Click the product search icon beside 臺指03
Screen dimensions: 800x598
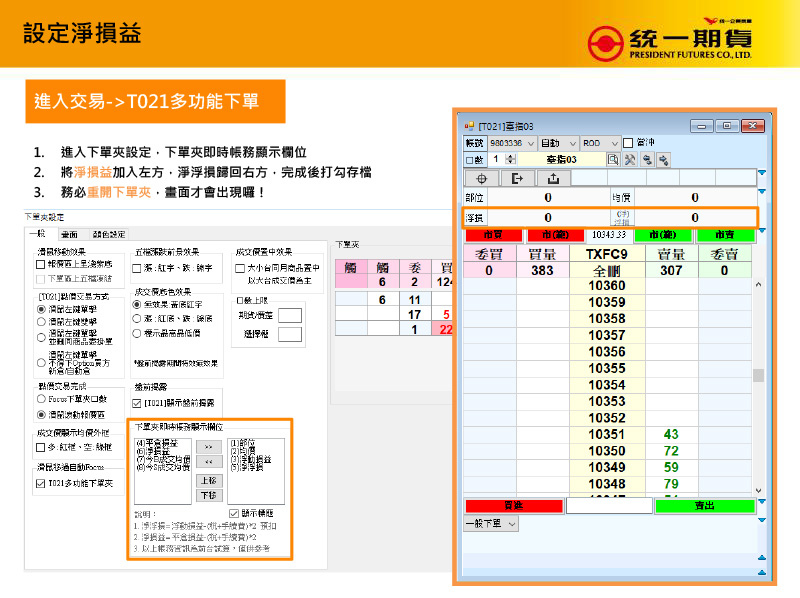point(613,160)
